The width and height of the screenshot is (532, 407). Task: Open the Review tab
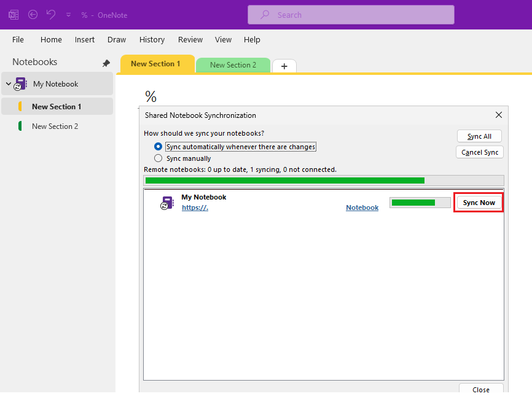coord(190,40)
